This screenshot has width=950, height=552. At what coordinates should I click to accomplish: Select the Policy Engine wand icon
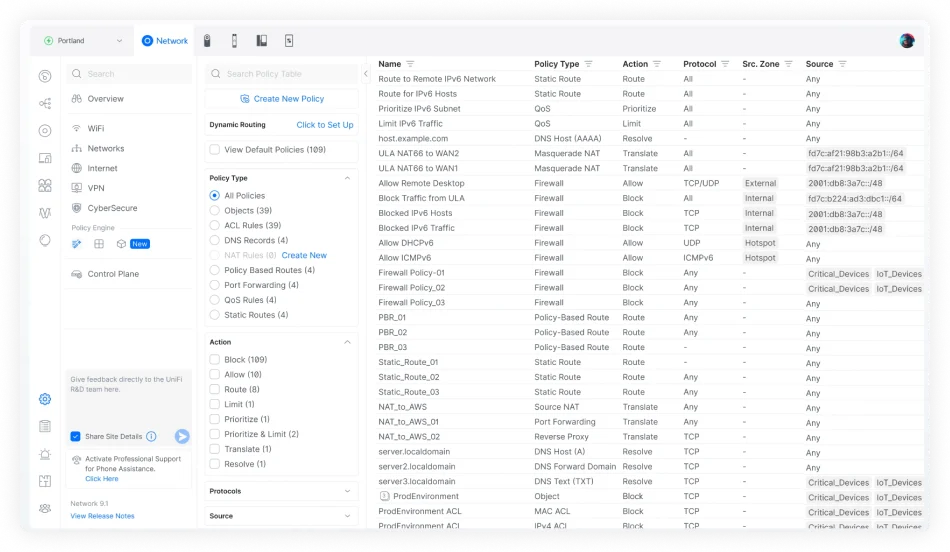click(76, 244)
